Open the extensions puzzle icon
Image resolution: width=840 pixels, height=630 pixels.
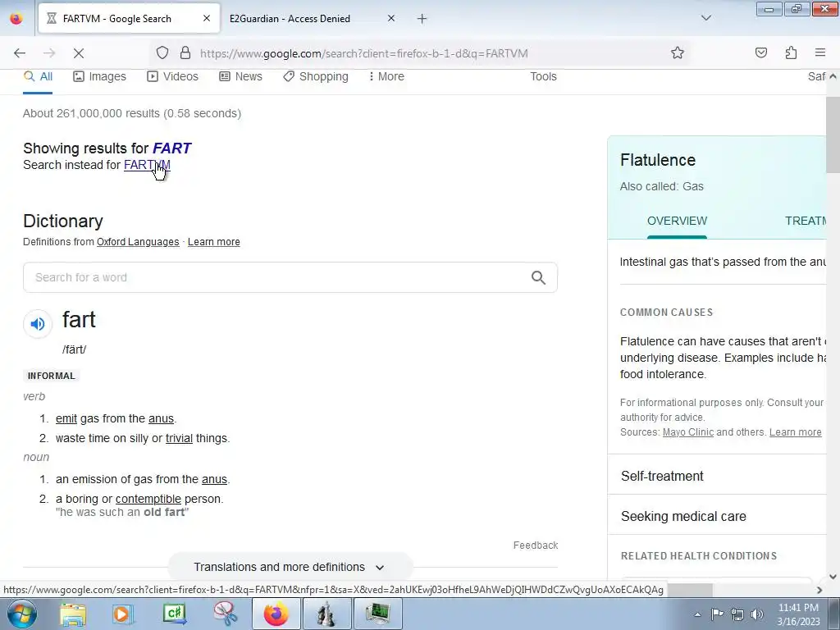coord(792,52)
